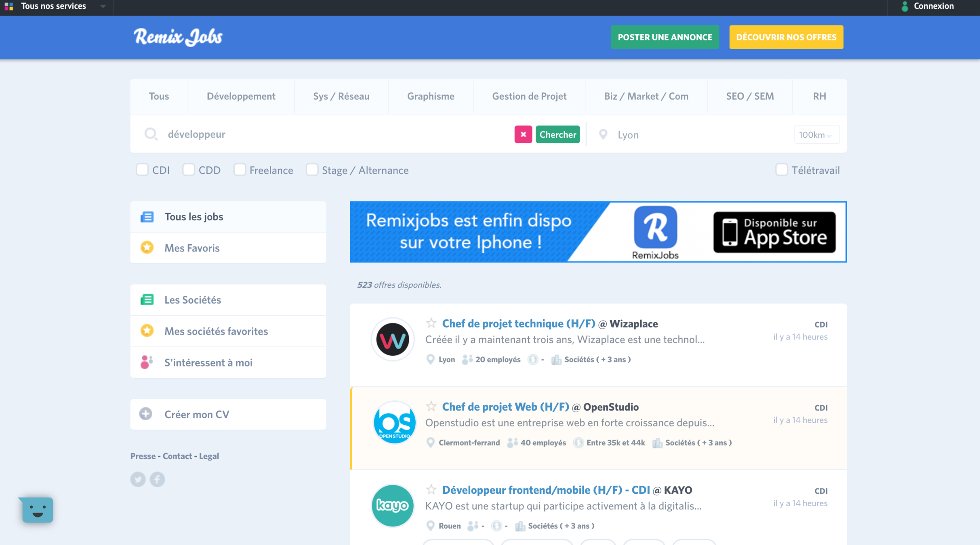This screenshot has height=545, width=980.
Task: Open the 100km radius dropdown
Action: tap(816, 135)
